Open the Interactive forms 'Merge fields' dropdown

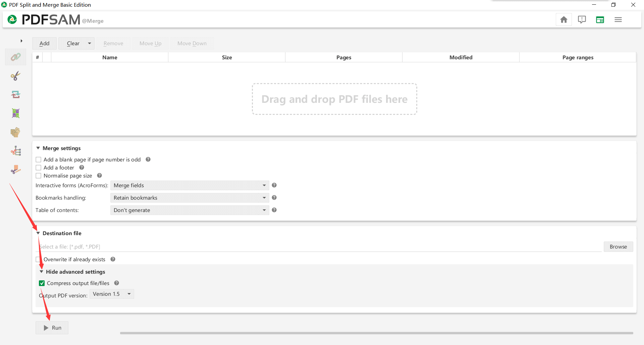190,186
